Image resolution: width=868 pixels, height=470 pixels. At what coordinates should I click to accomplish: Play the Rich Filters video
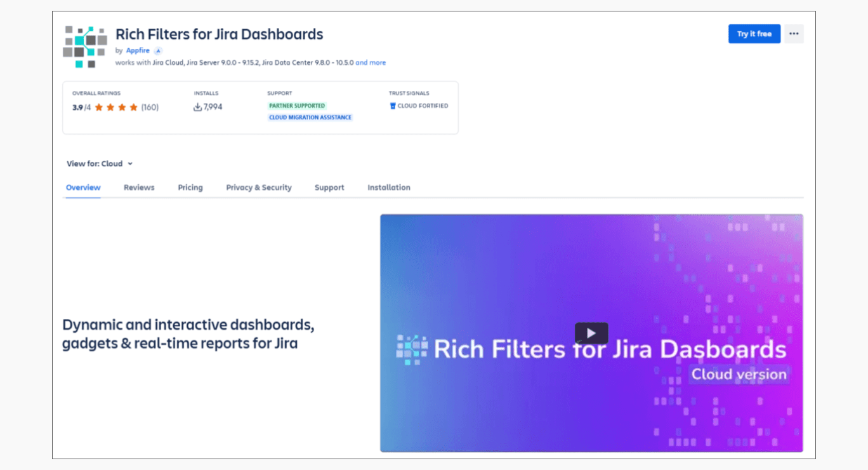point(591,333)
